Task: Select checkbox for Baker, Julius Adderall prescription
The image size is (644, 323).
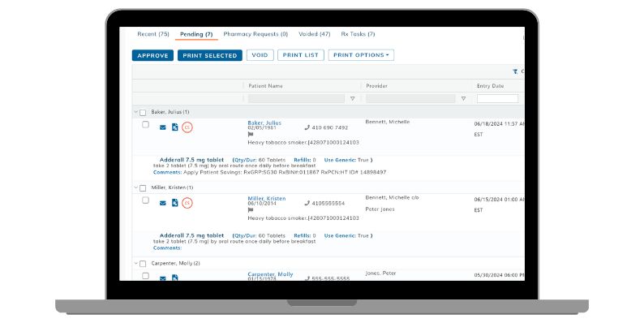Action: tap(145, 124)
